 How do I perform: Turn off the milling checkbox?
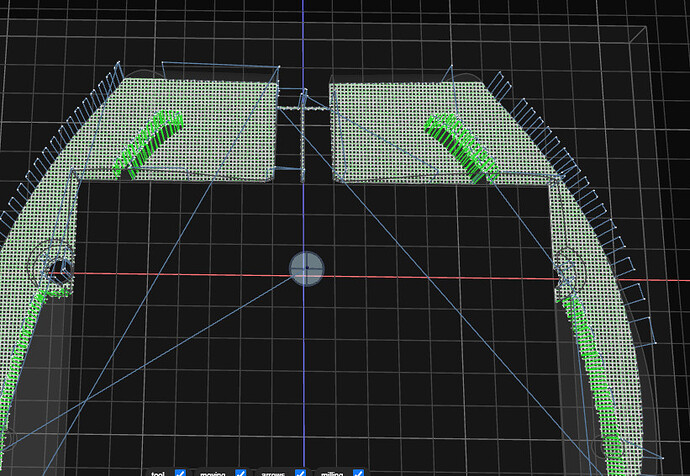tap(358, 472)
